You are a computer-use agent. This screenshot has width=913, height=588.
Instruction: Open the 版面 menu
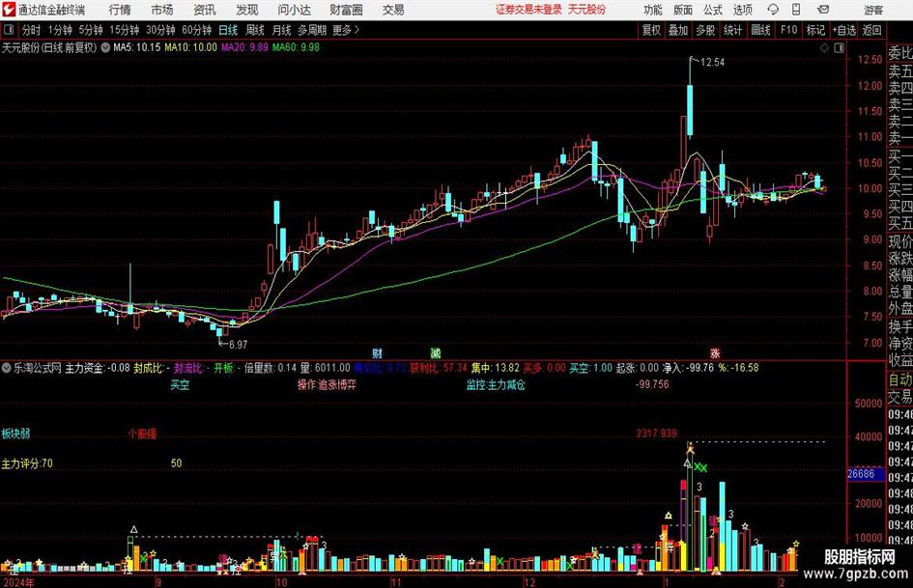tap(682, 10)
